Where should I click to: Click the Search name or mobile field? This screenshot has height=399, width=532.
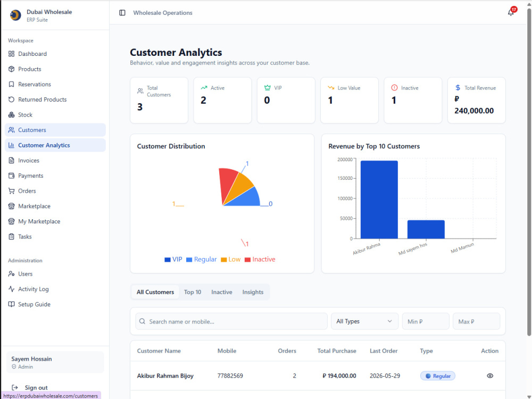pyautogui.click(x=231, y=321)
